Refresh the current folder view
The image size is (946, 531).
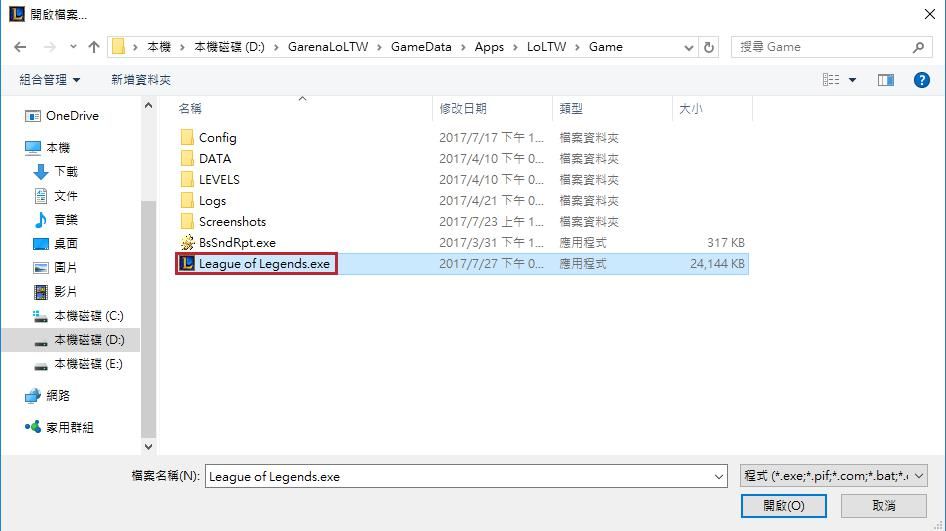click(710, 47)
